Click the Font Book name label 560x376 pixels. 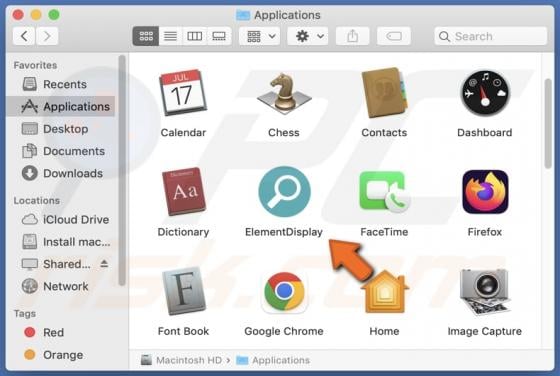(x=183, y=331)
